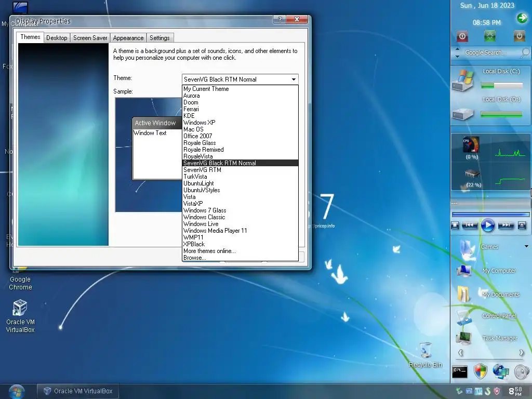Click the magnifier icon in Google Search
This screenshot has height=399, width=532.
[x=525, y=52]
